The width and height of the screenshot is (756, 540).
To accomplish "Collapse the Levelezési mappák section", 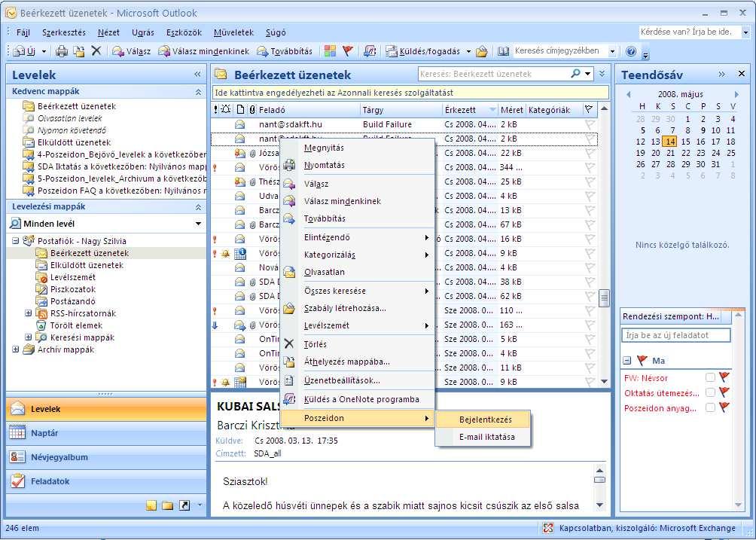I will coord(198,207).
